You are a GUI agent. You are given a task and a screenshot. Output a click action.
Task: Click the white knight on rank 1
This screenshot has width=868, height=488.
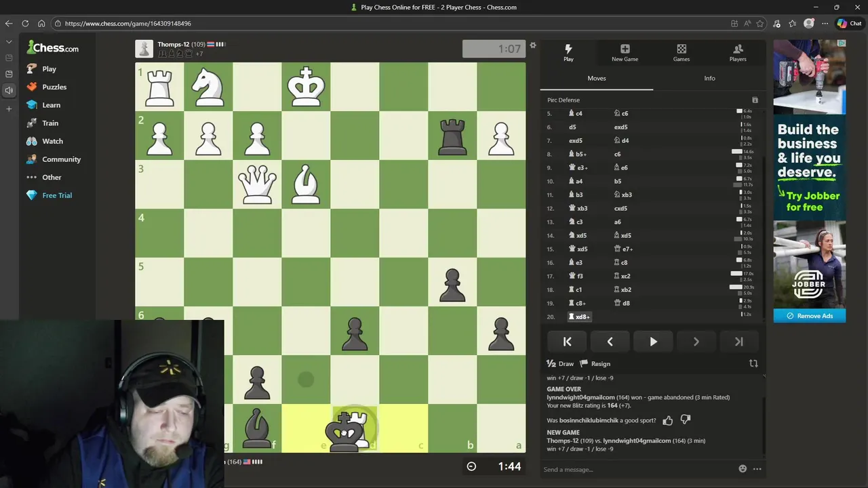point(208,86)
